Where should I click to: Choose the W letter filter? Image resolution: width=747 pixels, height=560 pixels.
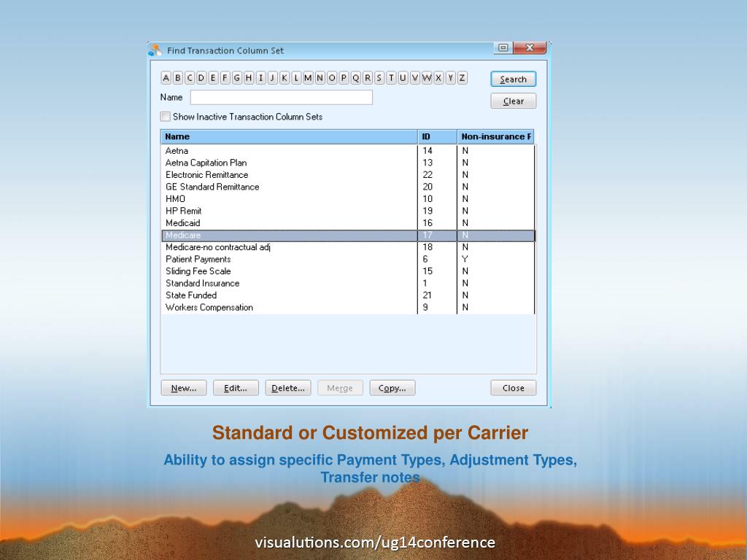427,78
